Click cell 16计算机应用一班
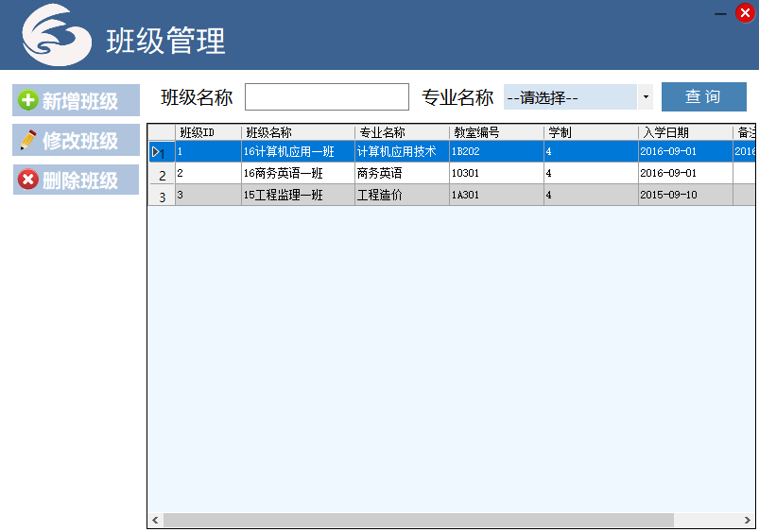The image size is (759, 532). click(298, 151)
